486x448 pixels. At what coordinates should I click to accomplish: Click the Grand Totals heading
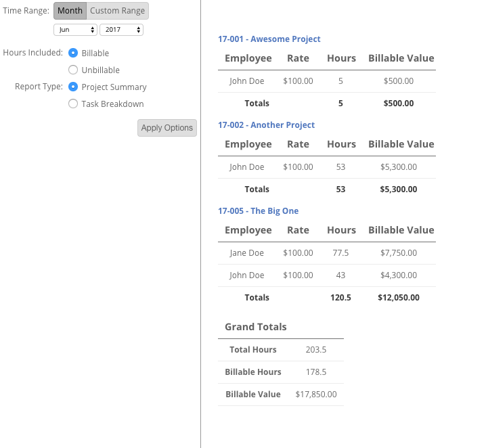256,327
